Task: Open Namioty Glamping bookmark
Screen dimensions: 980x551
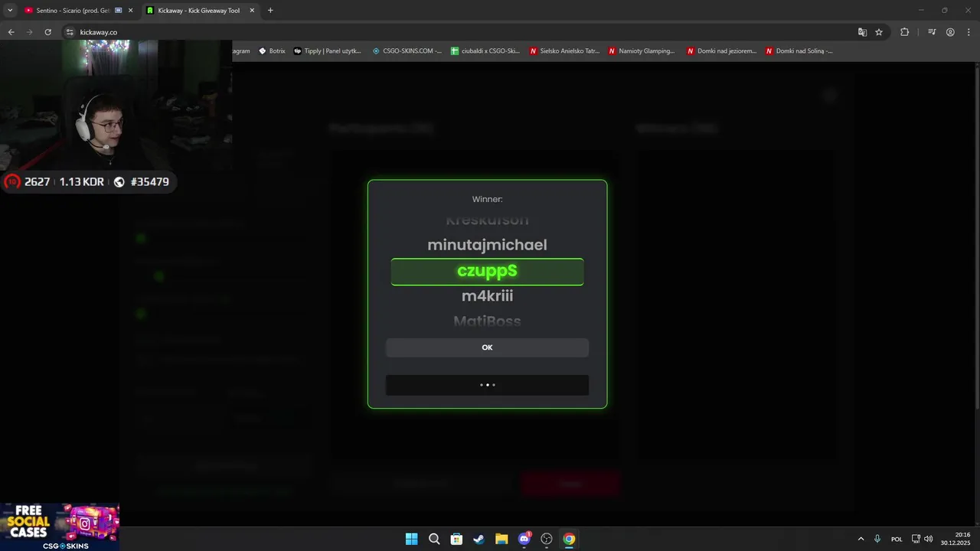Action: coord(642,51)
